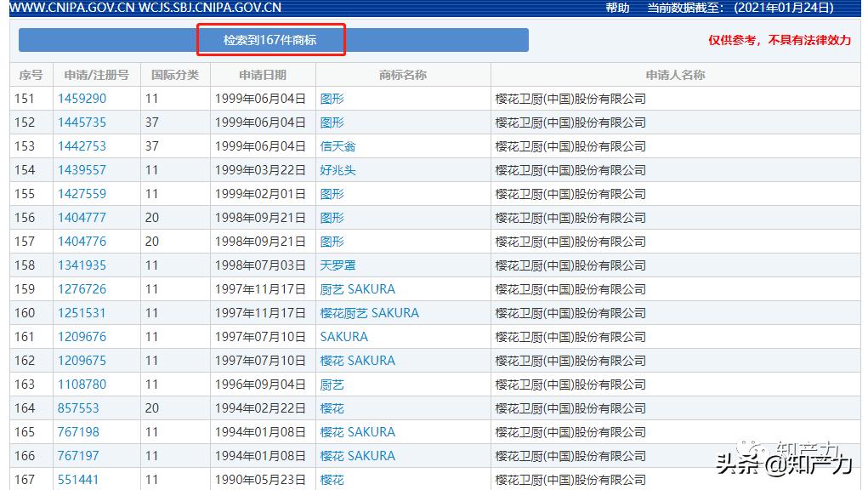868x490 pixels.
Task: Click applicant name in row 151
Action: (570, 99)
